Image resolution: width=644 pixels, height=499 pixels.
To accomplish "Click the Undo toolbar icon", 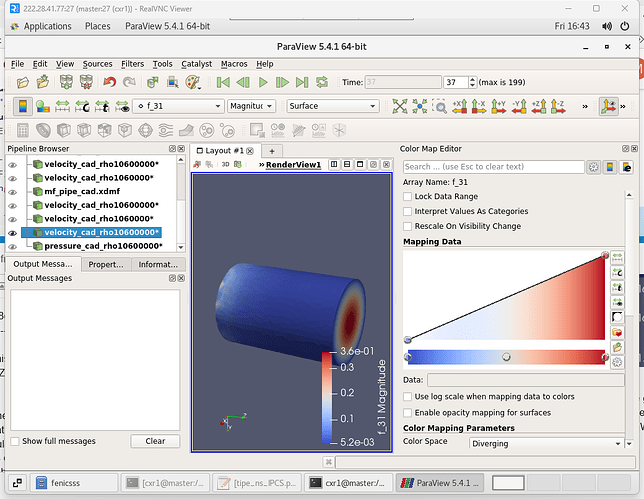I will (109, 82).
